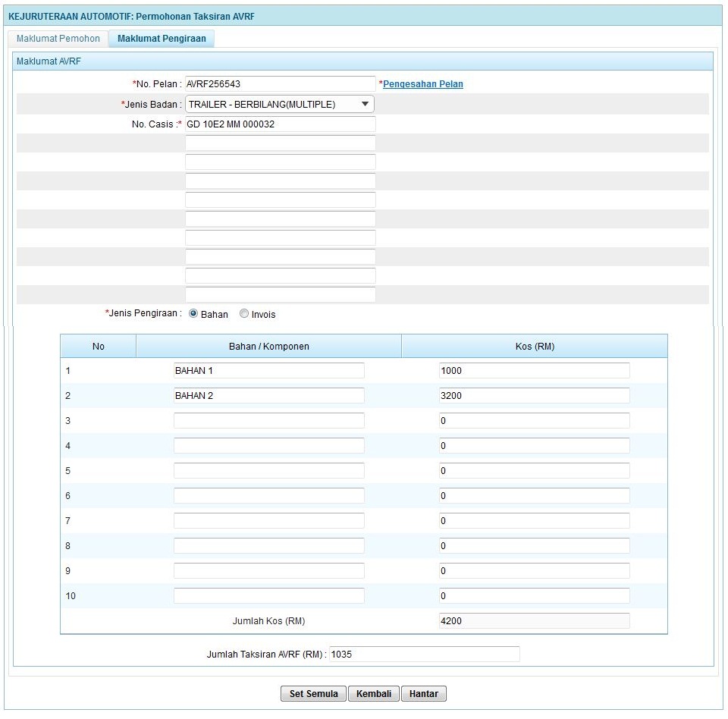Viewport: 728px width, 719px height.
Task: Click the row 3 Kos field
Action: [535, 421]
